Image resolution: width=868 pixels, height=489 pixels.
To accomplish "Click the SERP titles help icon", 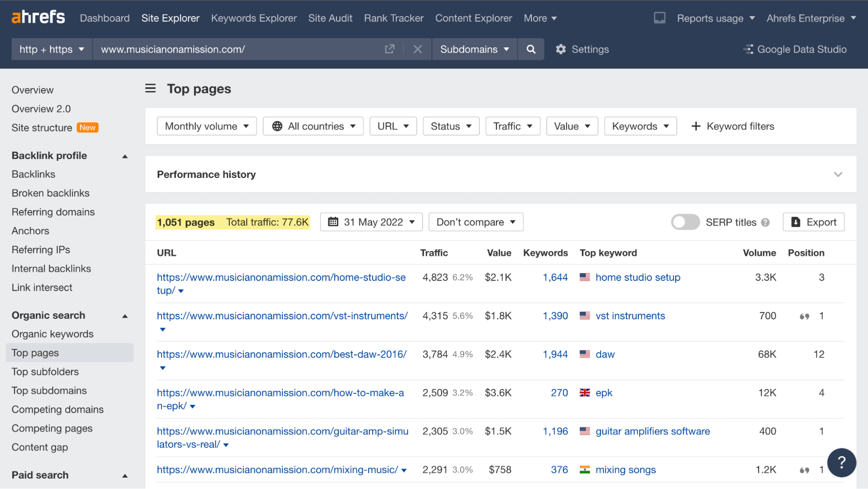I will pos(766,222).
